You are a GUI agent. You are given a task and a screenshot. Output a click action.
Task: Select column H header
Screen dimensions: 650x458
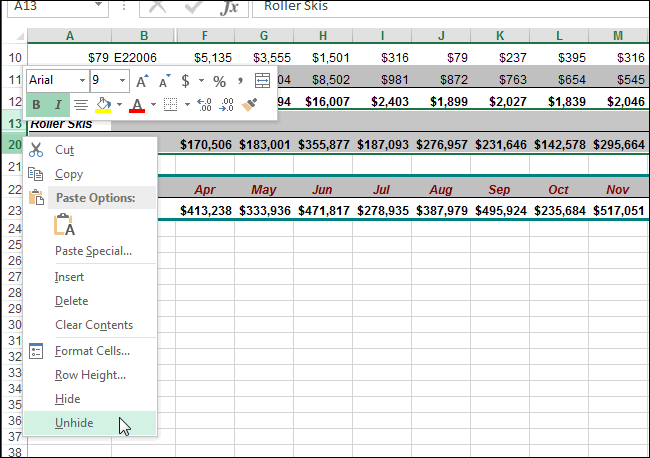[323, 36]
